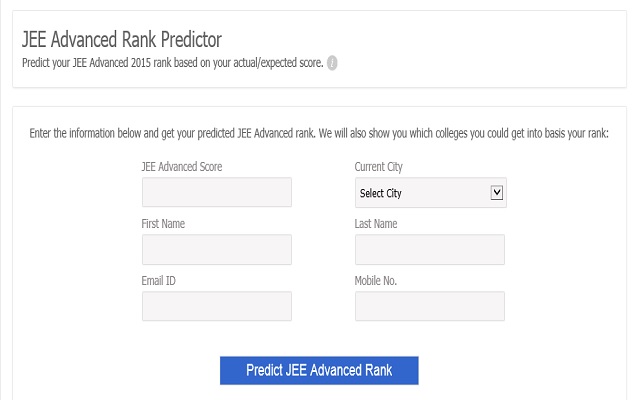Click the Predict JEE Advanced Rank button
The image size is (638, 400).
pyautogui.click(x=319, y=370)
